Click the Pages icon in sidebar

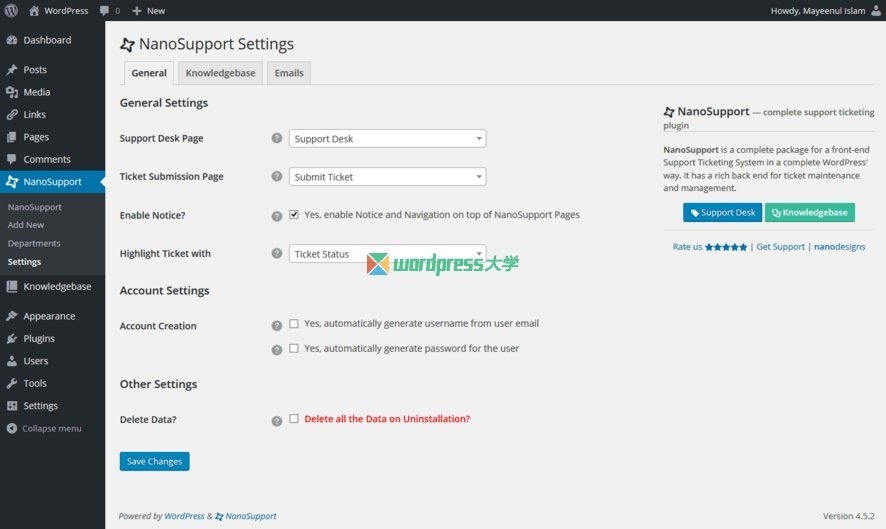point(12,137)
